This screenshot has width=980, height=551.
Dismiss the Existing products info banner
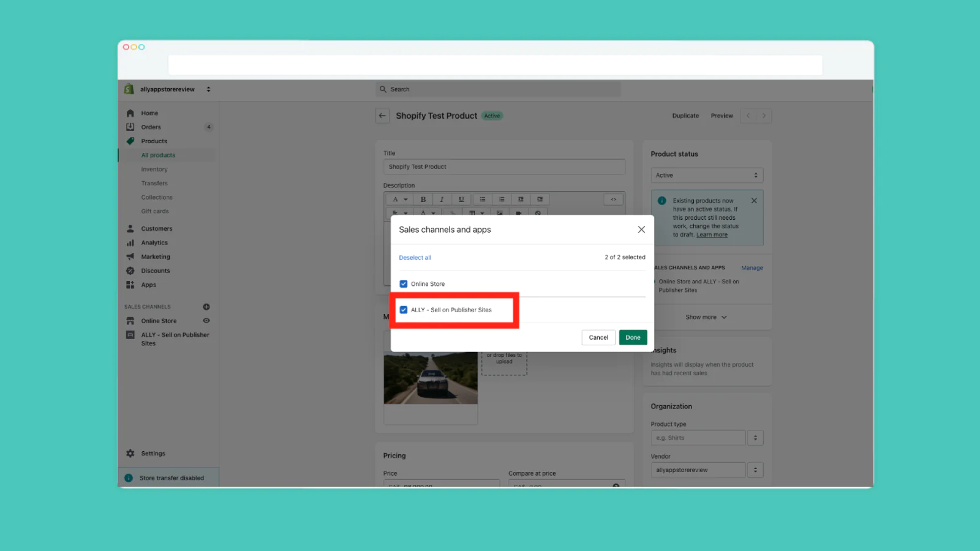click(x=754, y=201)
